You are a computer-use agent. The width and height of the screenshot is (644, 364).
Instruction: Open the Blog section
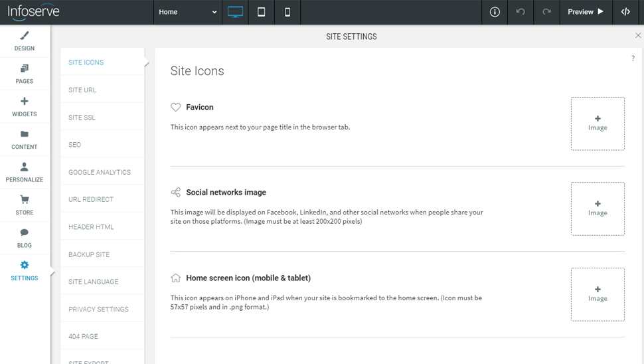(25, 238)
